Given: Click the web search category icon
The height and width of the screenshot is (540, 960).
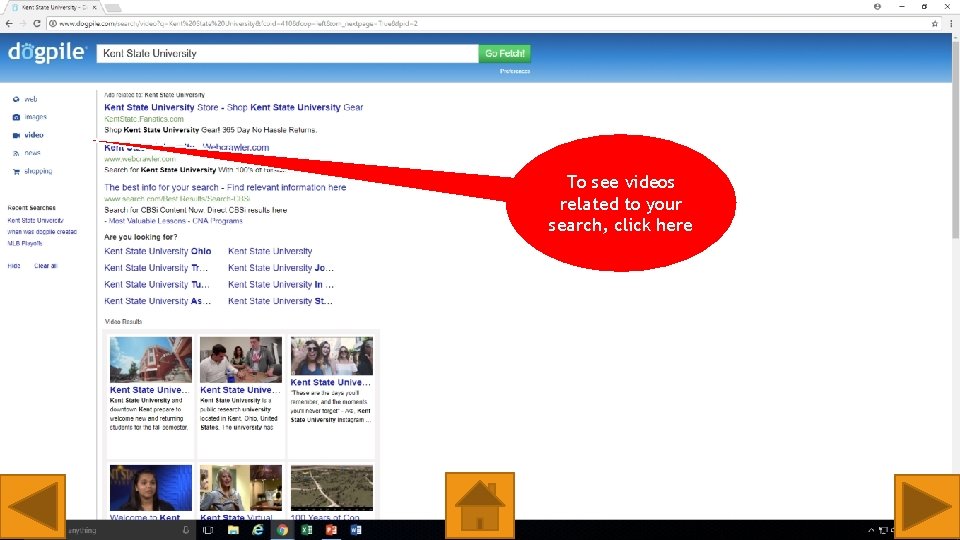Looking at the screenshot, I should (x=16, y=99).
